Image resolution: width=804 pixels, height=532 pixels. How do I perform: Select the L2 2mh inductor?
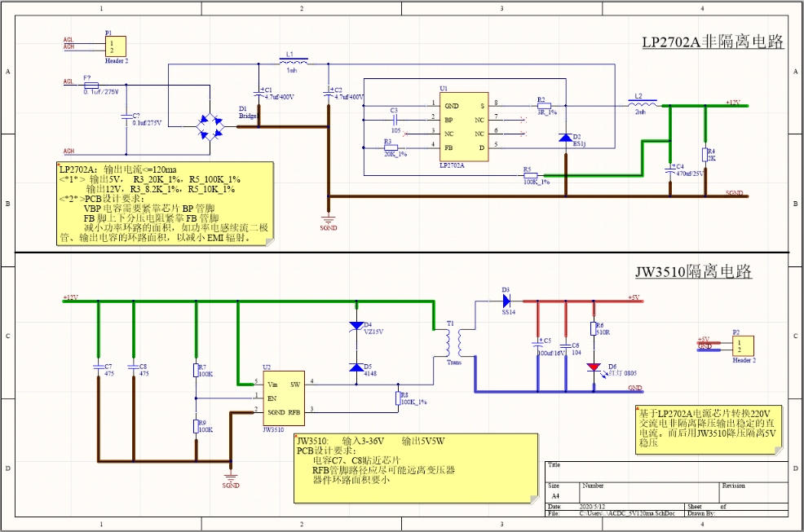(x=644, y=104)
